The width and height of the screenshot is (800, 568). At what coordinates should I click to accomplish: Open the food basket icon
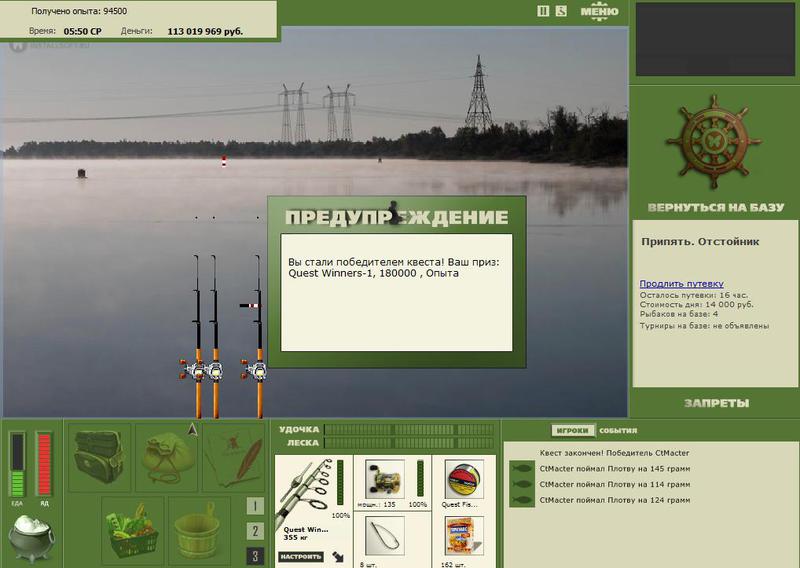pos(132,529)
